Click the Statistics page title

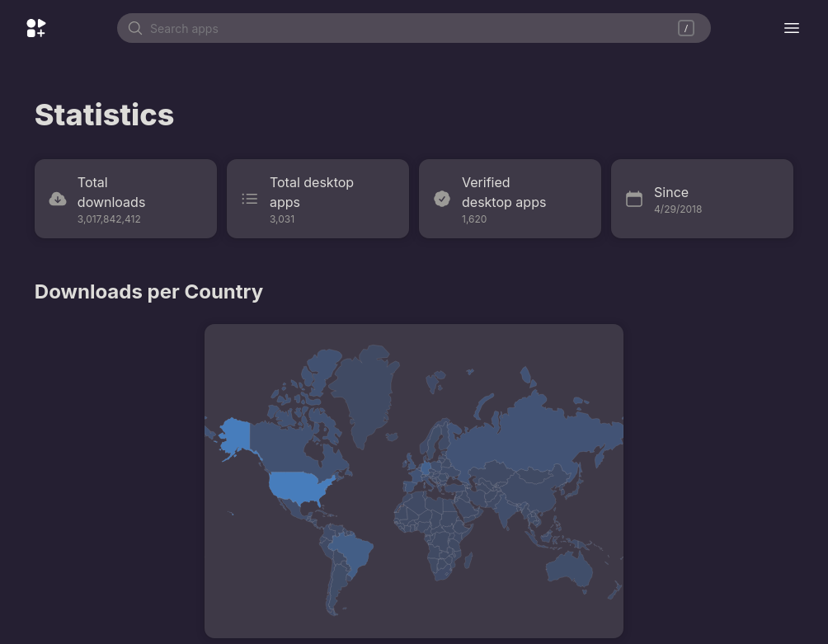coord(104,115)
